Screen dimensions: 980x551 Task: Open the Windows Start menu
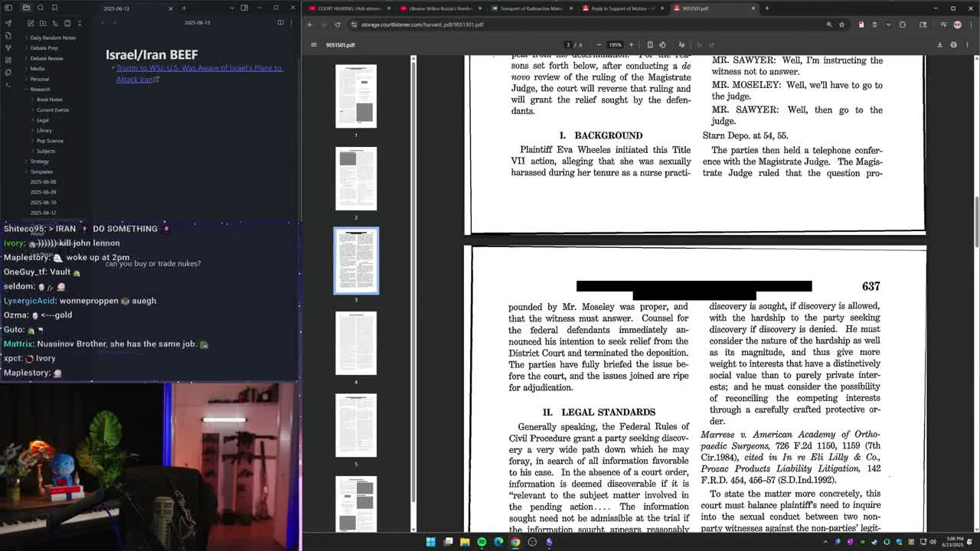[x=430, y=542]
